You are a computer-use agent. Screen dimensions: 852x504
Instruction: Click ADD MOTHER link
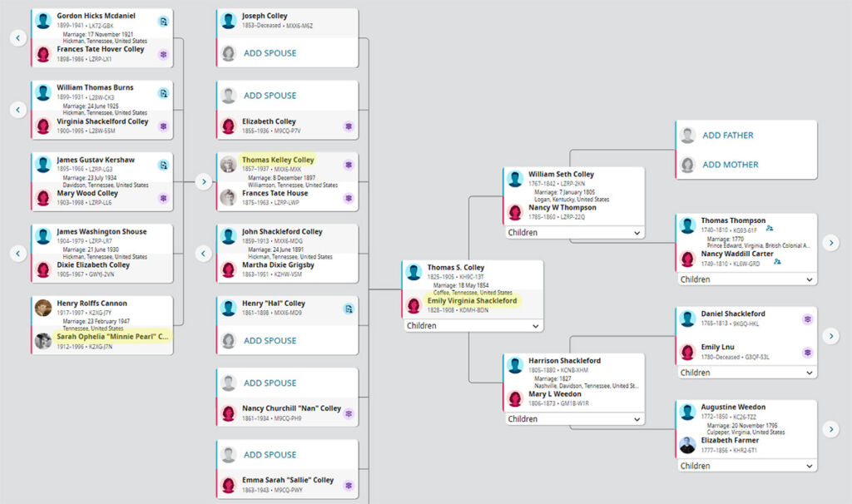731,165
